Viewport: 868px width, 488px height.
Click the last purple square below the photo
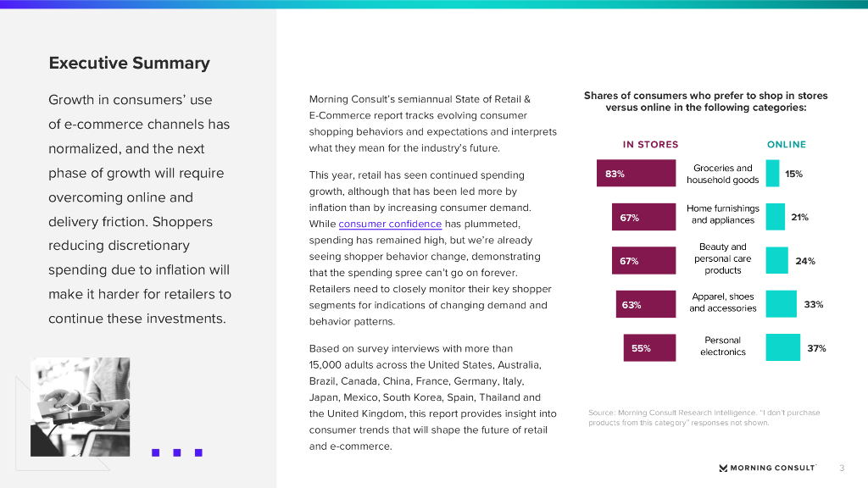point(198,452)
